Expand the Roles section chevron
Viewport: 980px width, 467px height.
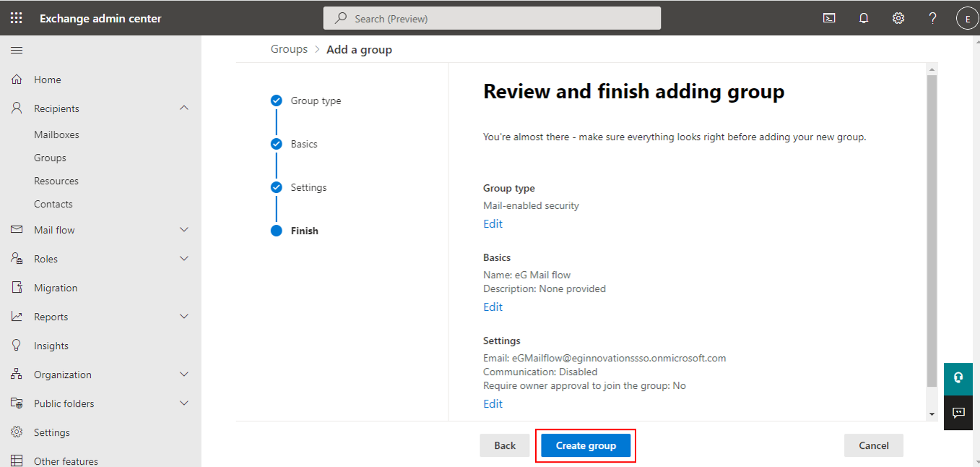184,259
